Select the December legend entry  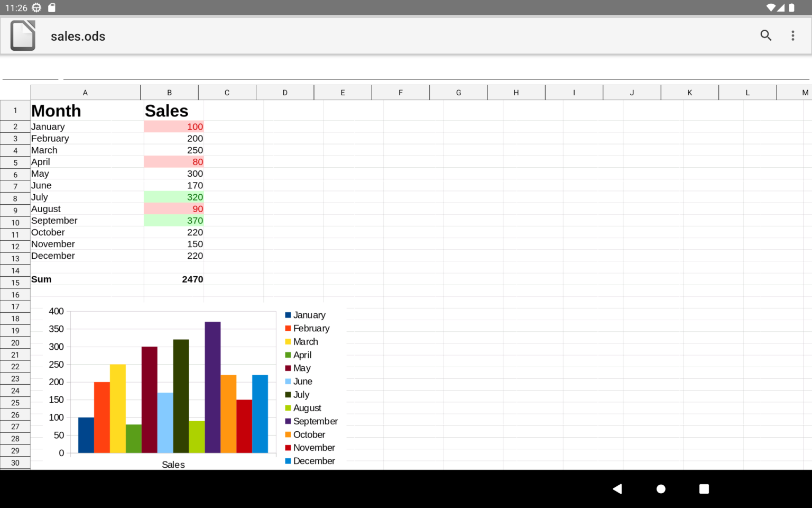coord(314,460)
